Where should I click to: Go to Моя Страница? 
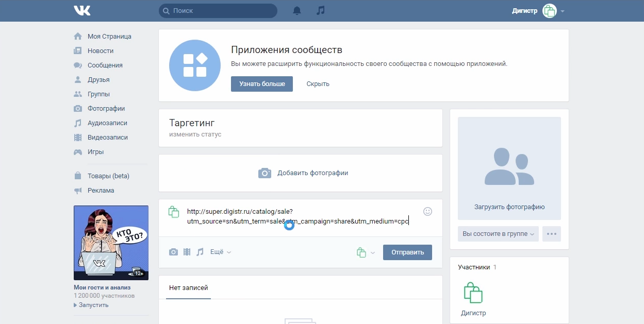(109, 37)
